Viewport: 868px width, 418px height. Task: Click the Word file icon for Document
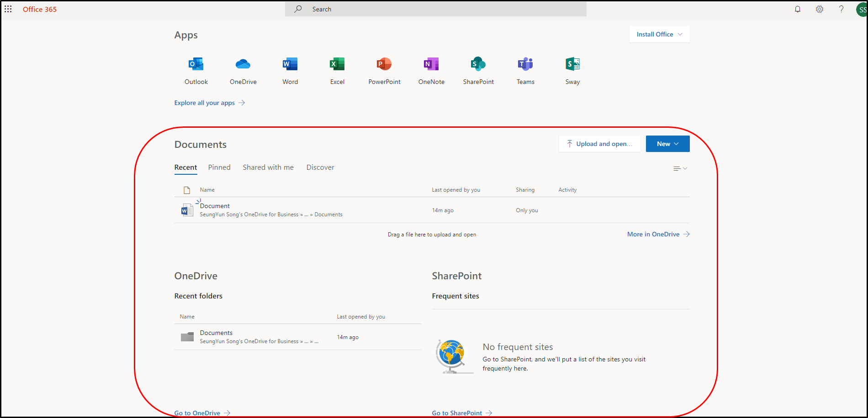187,210
